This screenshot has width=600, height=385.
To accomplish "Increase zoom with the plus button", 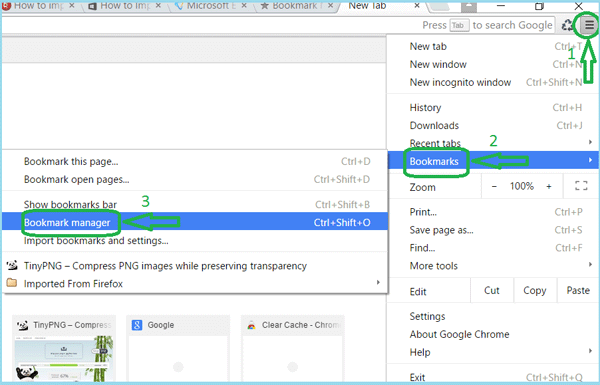I will click(549, 186).
